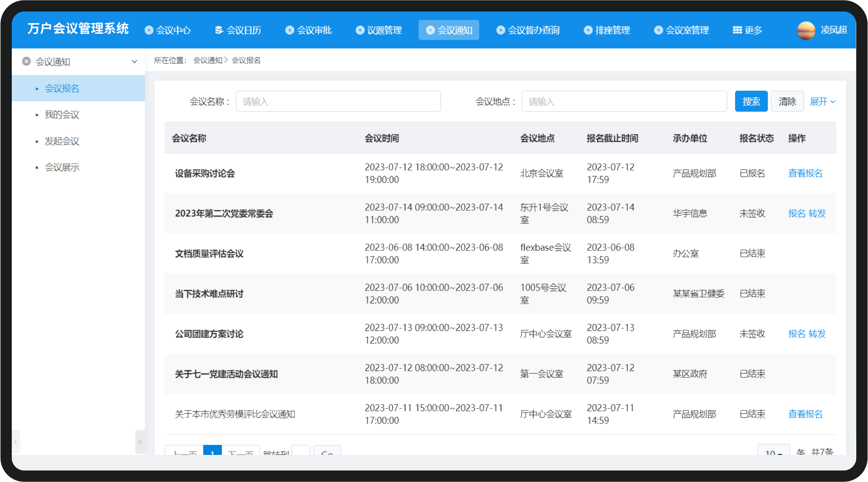Expand more search filters via 展开
Viewport: 868px width, 482px height.
(822, 102)
